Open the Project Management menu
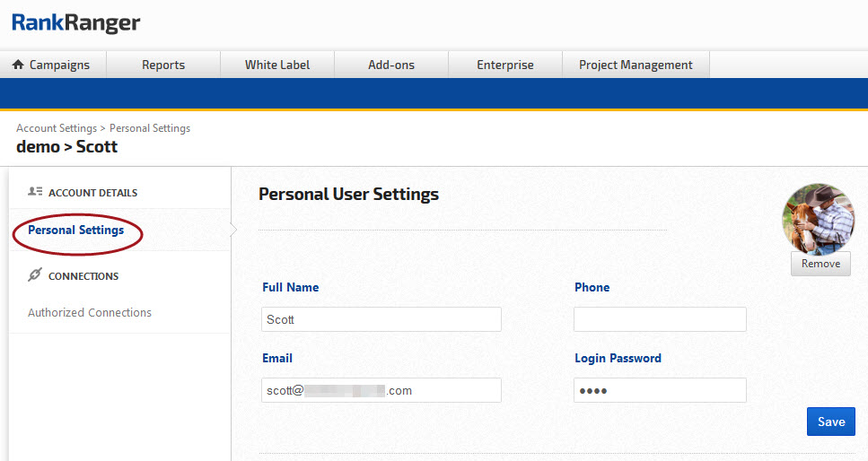The image size is (868, 461). click(x=636, y=65)
